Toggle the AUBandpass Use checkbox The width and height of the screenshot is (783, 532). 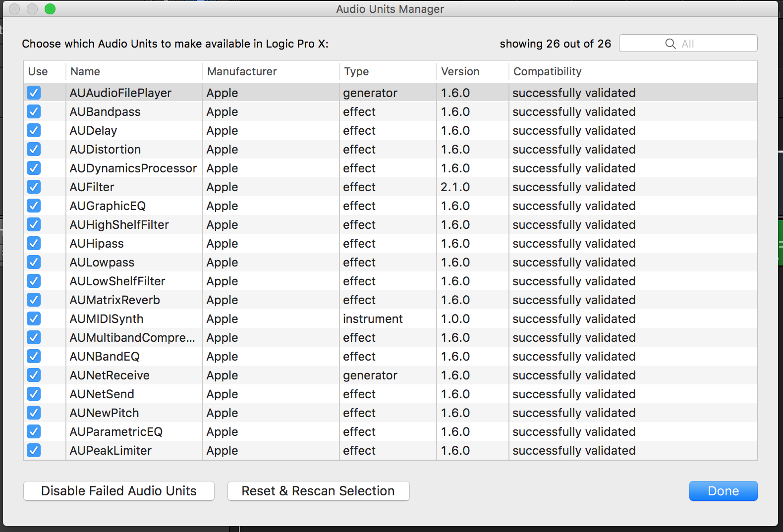coord(34,111)
